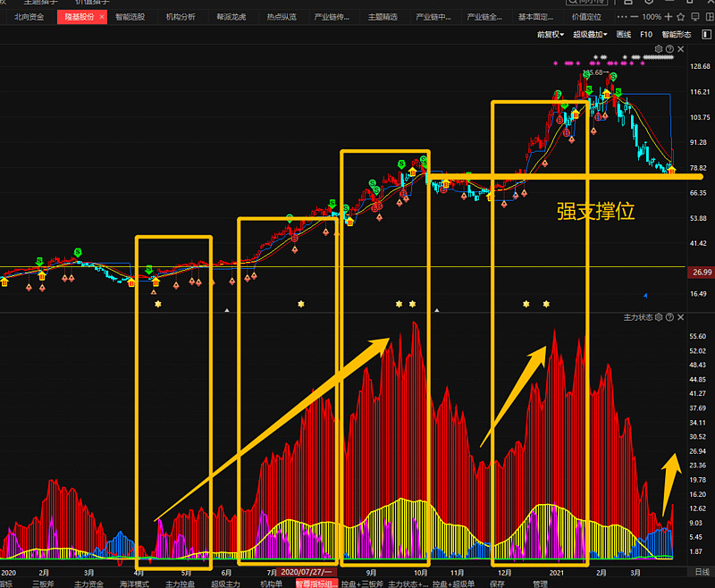This screenshot has width=715, height=588.
Task: Switch to 机构分析 tab
Action: click(181, 17)
